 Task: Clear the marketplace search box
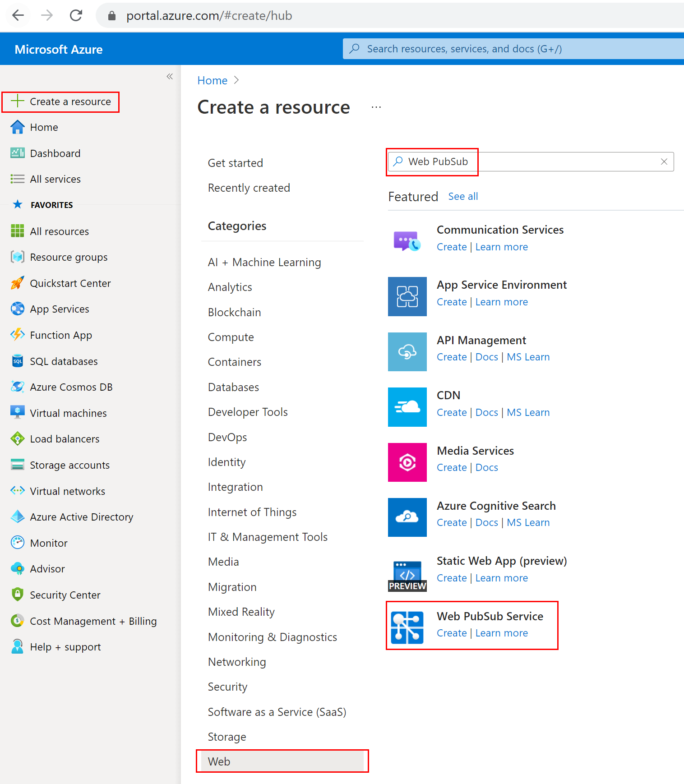tap(664, 161)
